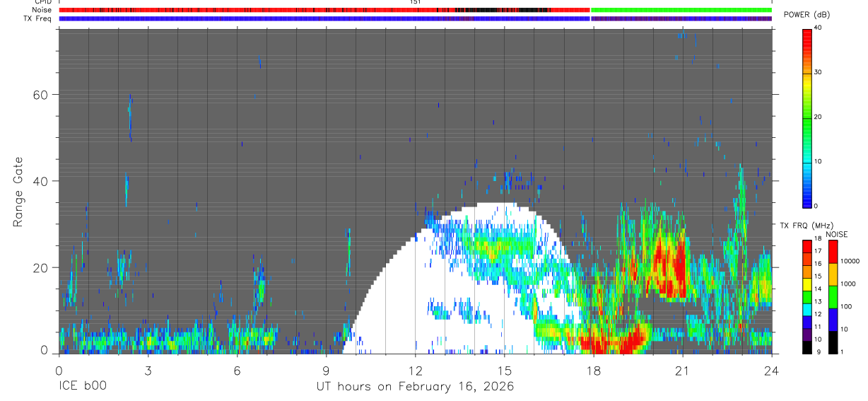Screen dimensions: 868x401
Task: Click UT hours axis tick label 9
Action: click(326, 371)
